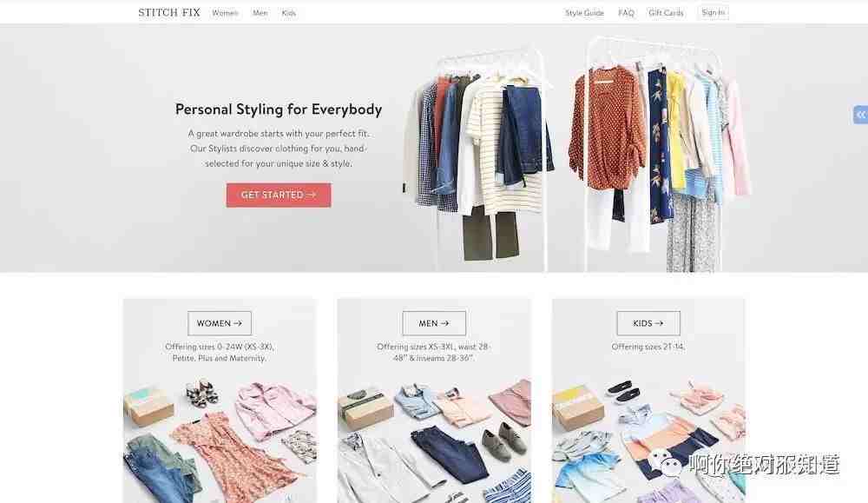Click the Personal Styling for Everybody heading
868x503 pixels.
point(279,109)
